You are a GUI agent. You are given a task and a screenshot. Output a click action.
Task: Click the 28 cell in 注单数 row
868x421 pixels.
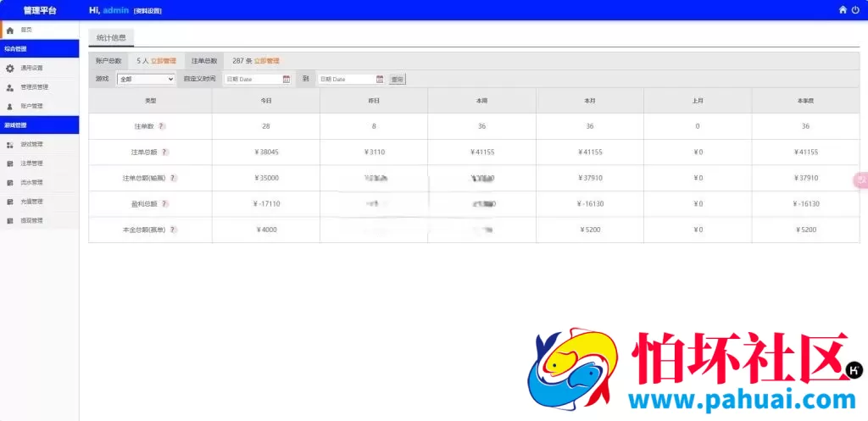(265, 126)
